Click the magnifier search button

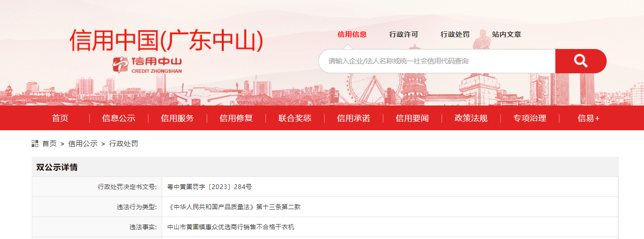pyautogui.click(x=581, y=61)
